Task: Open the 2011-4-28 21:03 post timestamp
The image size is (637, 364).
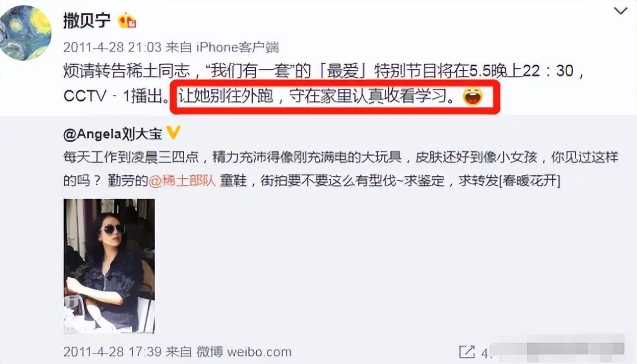Action: (x=113, y=47)
